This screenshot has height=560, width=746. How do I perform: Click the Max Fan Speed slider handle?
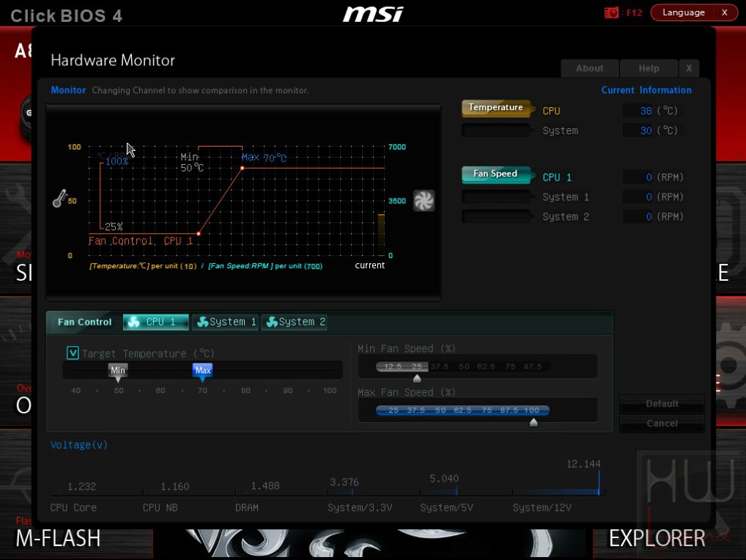(x=533, y=422)
